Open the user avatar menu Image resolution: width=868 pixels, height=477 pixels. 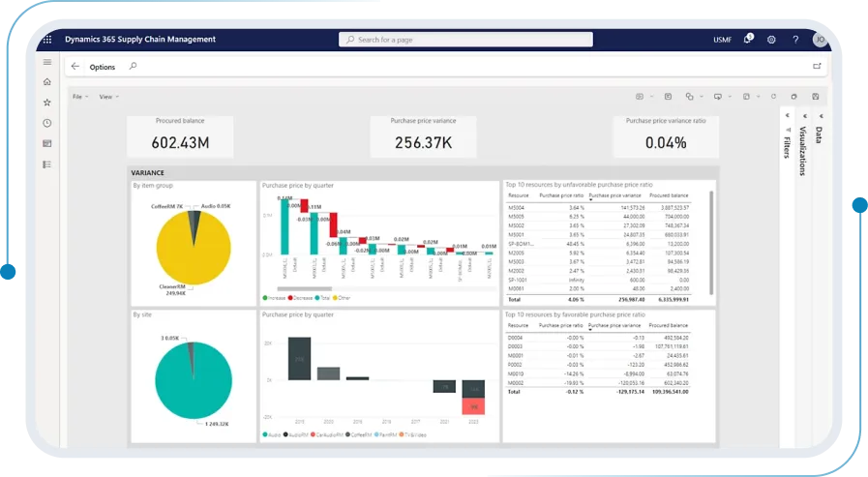820,40
